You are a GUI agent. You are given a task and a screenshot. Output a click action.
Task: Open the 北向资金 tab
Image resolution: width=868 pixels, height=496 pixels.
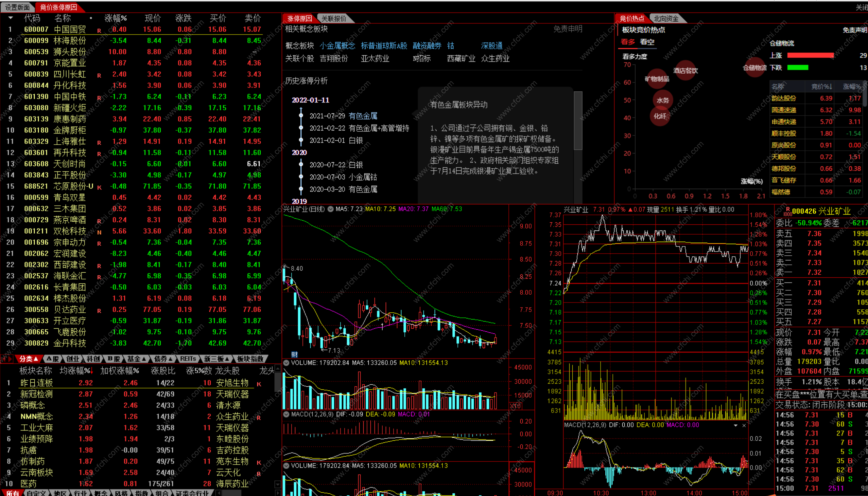click(666, 18)
